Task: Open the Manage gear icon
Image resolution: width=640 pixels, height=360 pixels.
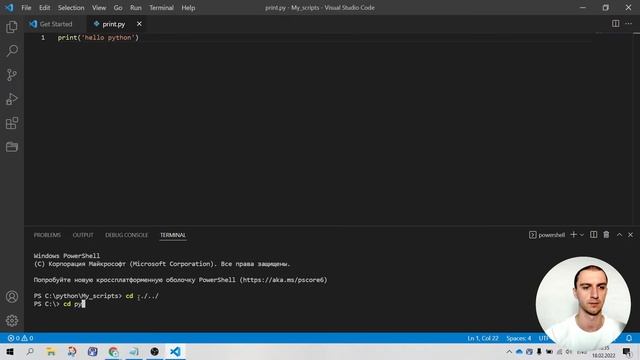Action: point(12,320)
